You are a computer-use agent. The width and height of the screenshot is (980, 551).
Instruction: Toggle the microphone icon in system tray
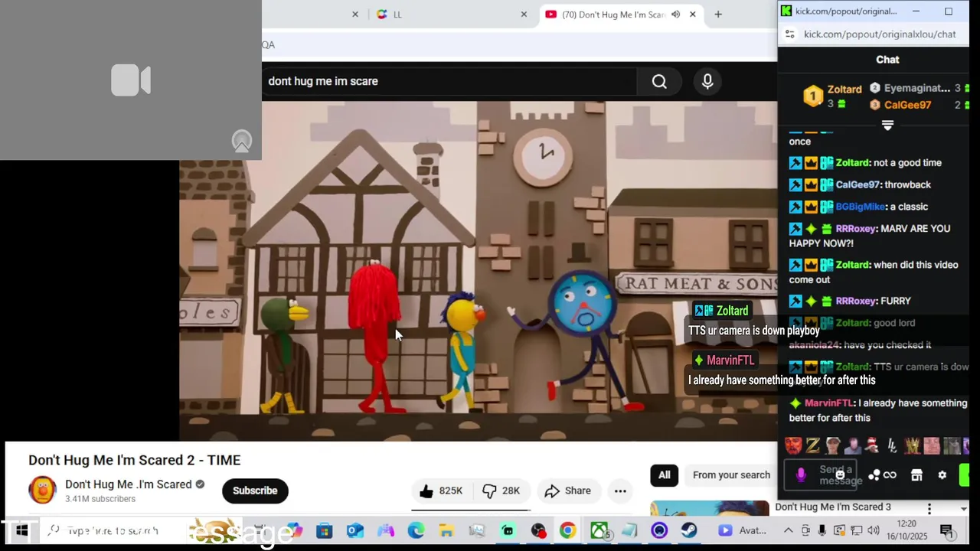(822, 530)
